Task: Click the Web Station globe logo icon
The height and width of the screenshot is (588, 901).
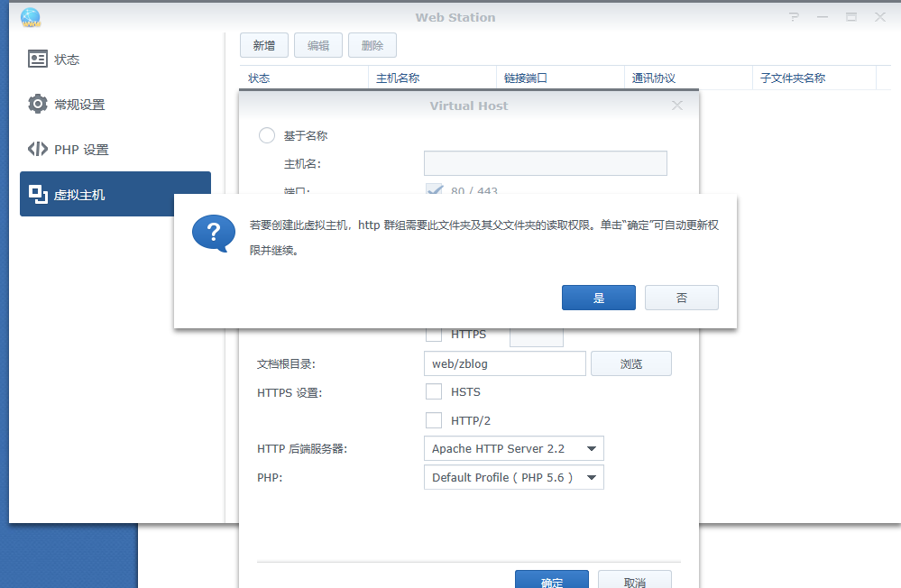Action: [31, 17]
